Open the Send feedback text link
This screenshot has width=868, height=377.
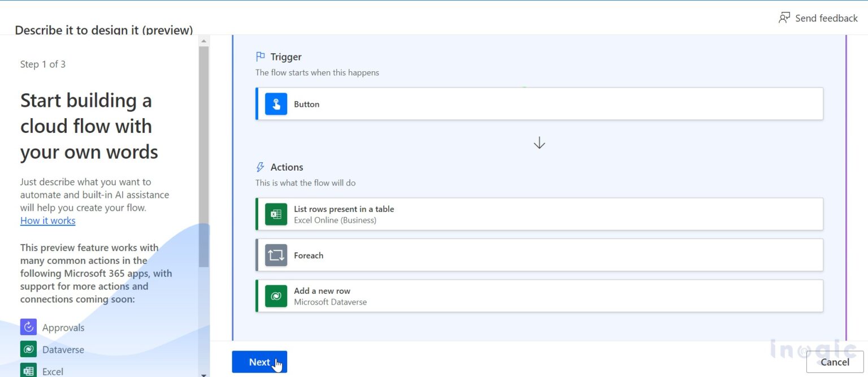tap(826, 18)
